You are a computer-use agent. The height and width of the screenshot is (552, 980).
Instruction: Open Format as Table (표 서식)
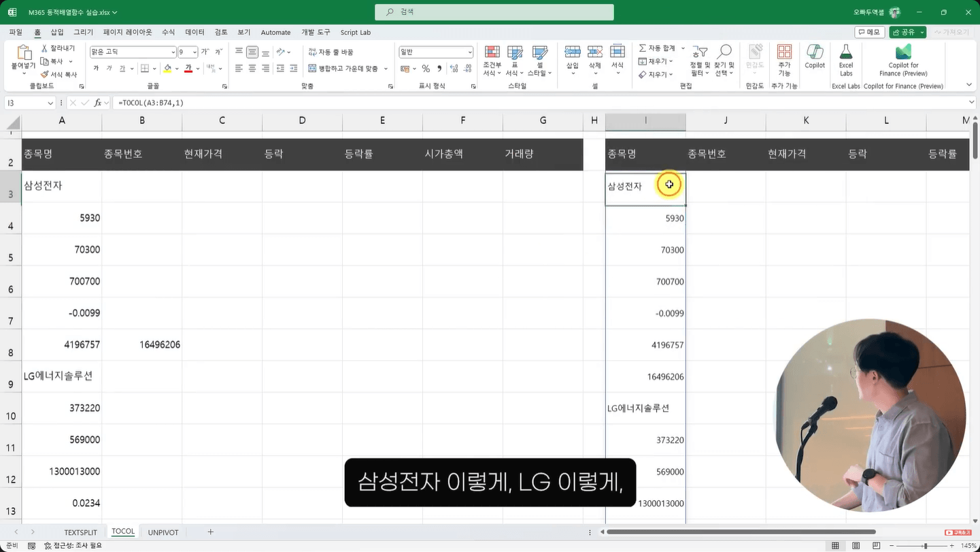point(515,61)
